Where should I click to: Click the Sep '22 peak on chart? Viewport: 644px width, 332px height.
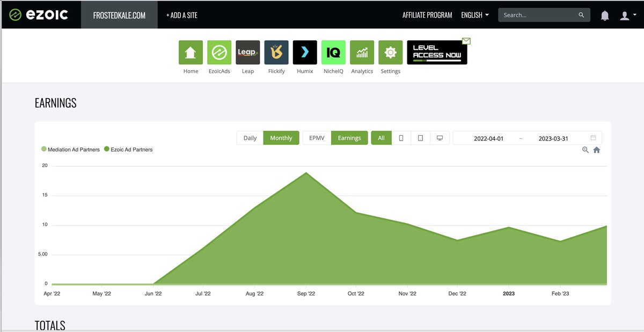coord(306,173)
